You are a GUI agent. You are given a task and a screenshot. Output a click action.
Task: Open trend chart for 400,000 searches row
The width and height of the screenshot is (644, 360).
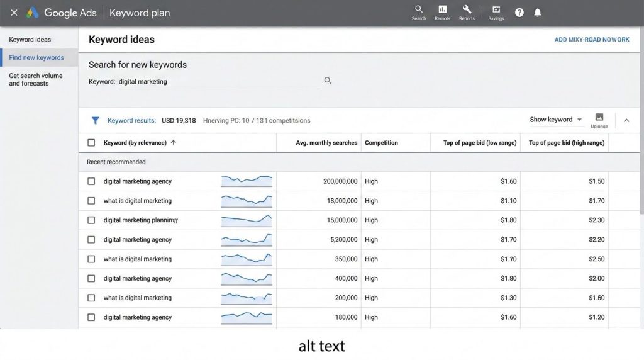(247, 279)
